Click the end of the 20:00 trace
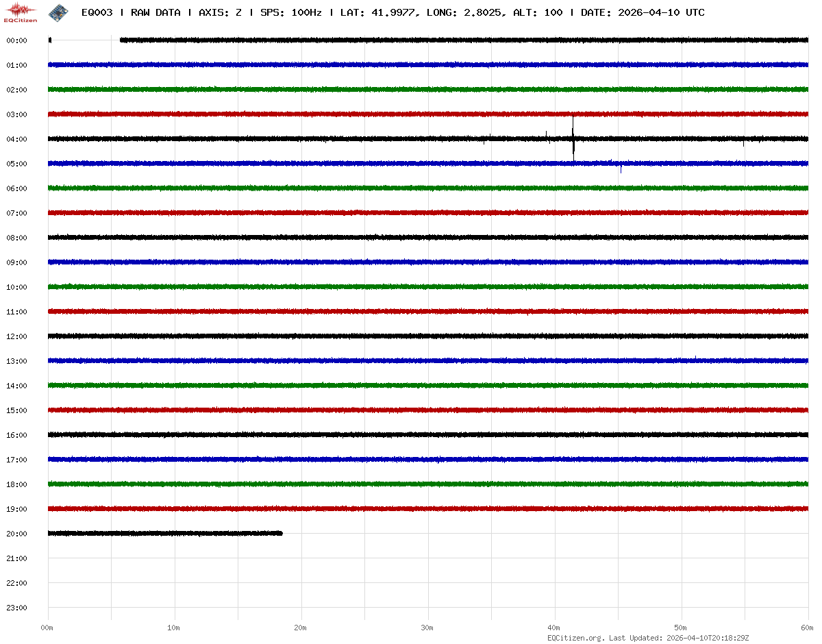The image size is (822, 644). (280, 533)
